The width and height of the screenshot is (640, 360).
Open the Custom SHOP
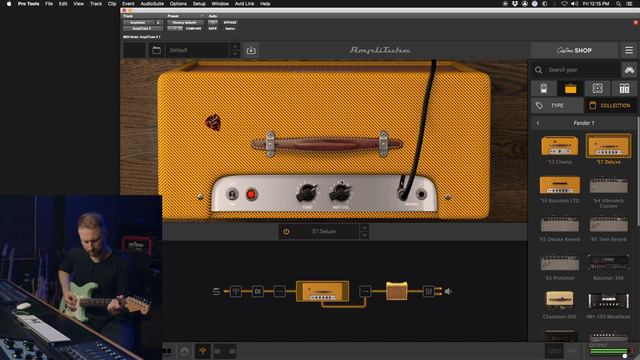point(574,51)
